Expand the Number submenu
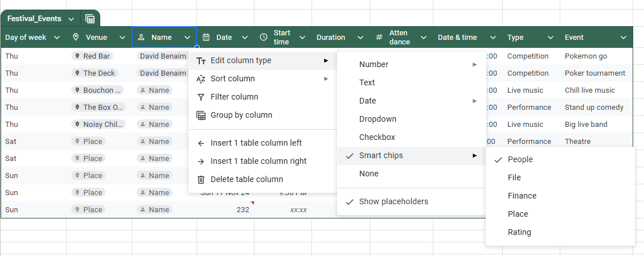 pos(474,64)
